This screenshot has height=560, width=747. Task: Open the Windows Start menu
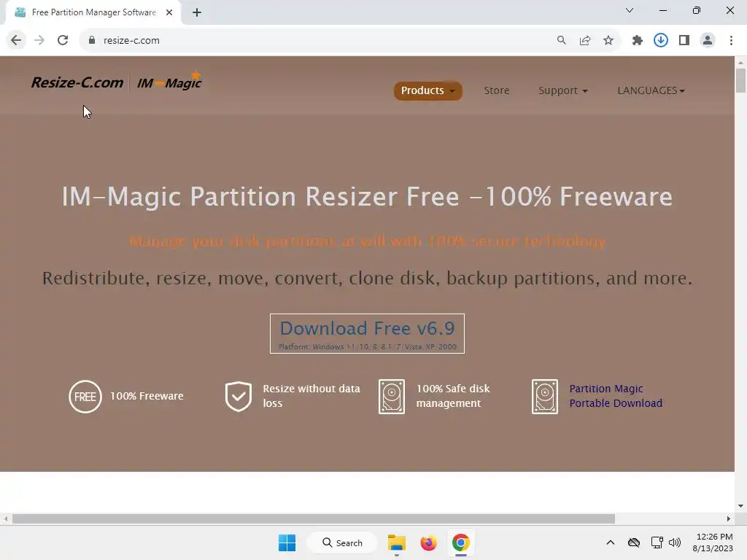click(x=287, y=542)
